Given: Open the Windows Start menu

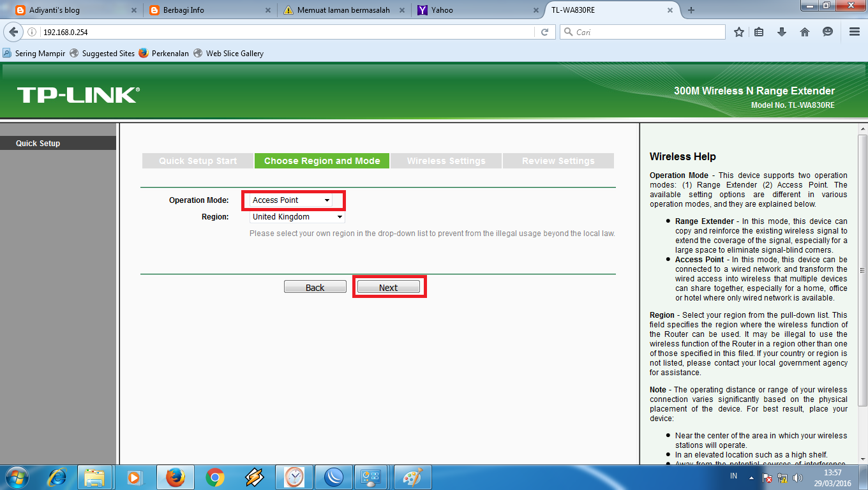Looking at the screenshot, I should tap(17, 477).
